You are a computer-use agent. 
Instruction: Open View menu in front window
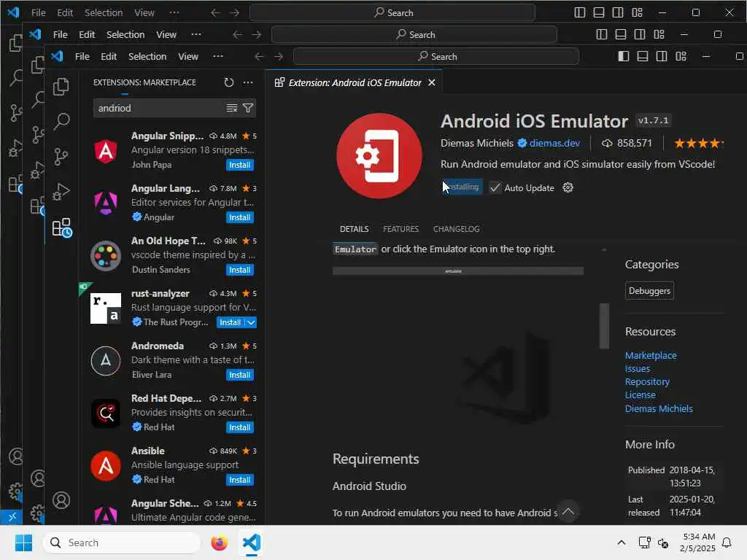[x=188, y=56]
